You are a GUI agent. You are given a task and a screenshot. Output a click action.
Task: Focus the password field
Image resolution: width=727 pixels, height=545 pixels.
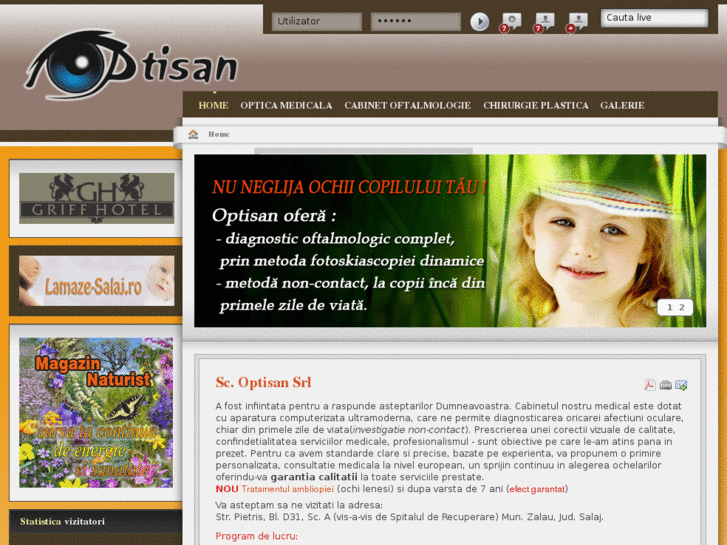tap(415, 21)
